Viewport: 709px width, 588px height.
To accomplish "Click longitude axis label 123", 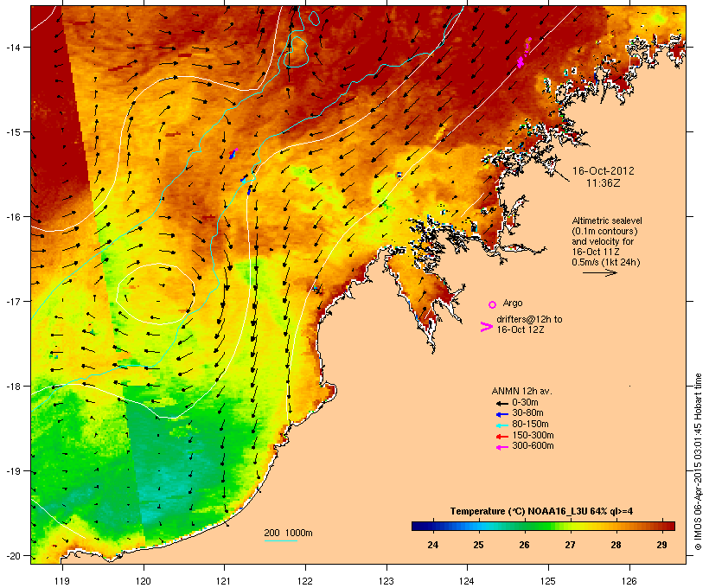I will pos(386,581).
